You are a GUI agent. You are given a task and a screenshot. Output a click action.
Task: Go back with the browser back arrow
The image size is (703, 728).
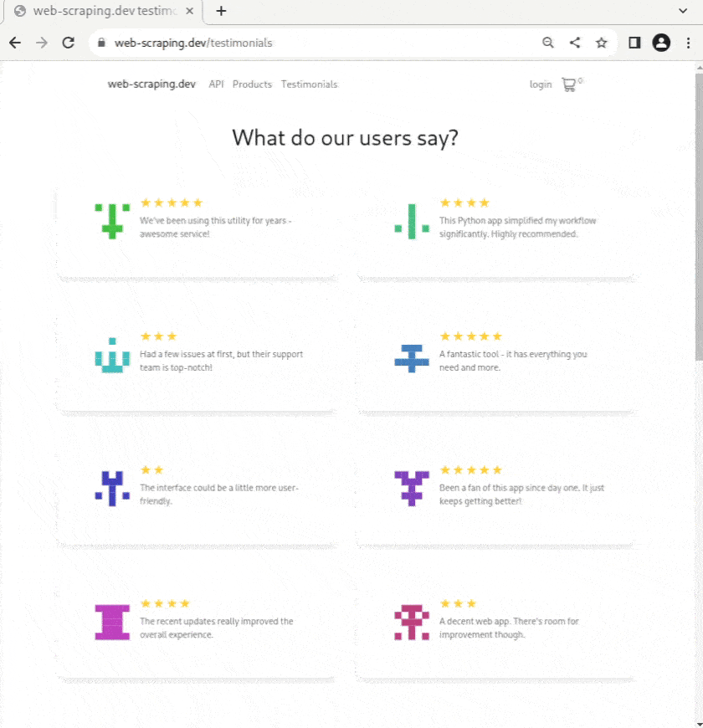click(14, 43)
